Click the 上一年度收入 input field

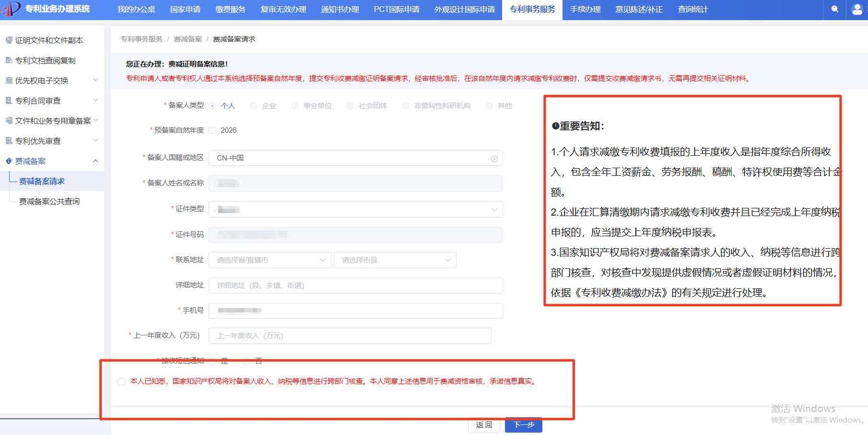pos(350,336)
